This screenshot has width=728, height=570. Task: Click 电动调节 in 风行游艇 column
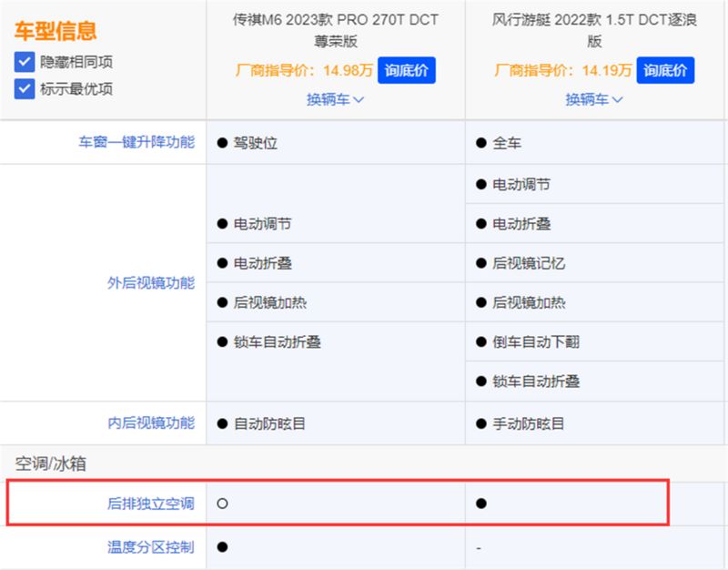click(x=521, y=185)
